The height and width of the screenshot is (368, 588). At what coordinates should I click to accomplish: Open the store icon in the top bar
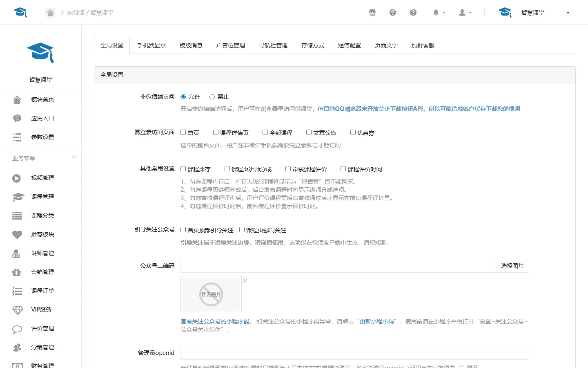point(372,13)
